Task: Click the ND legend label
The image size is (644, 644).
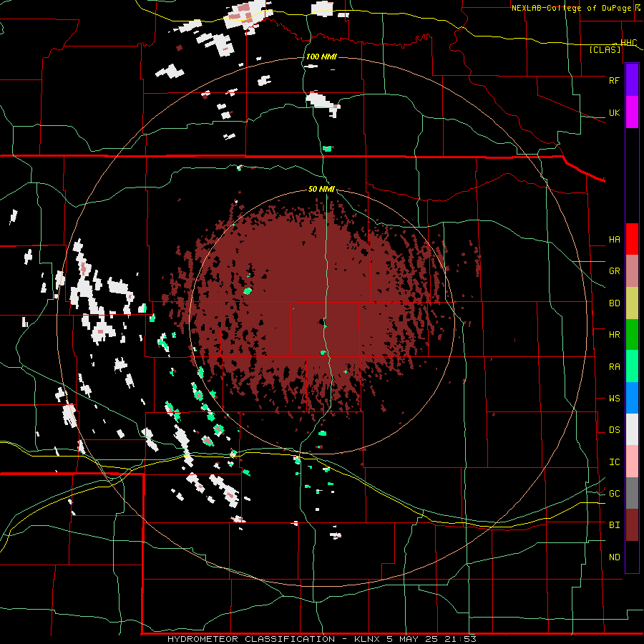Action: (614, 557)
